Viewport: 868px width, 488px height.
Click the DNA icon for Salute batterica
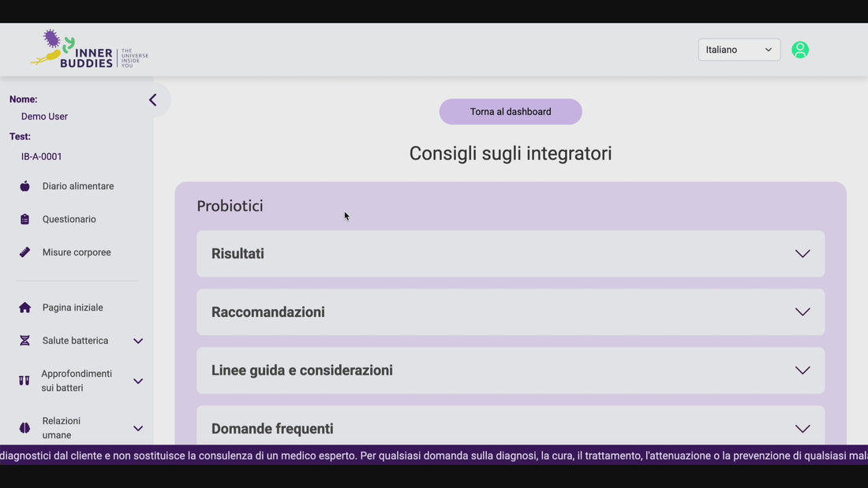click(x=25, y=341)
